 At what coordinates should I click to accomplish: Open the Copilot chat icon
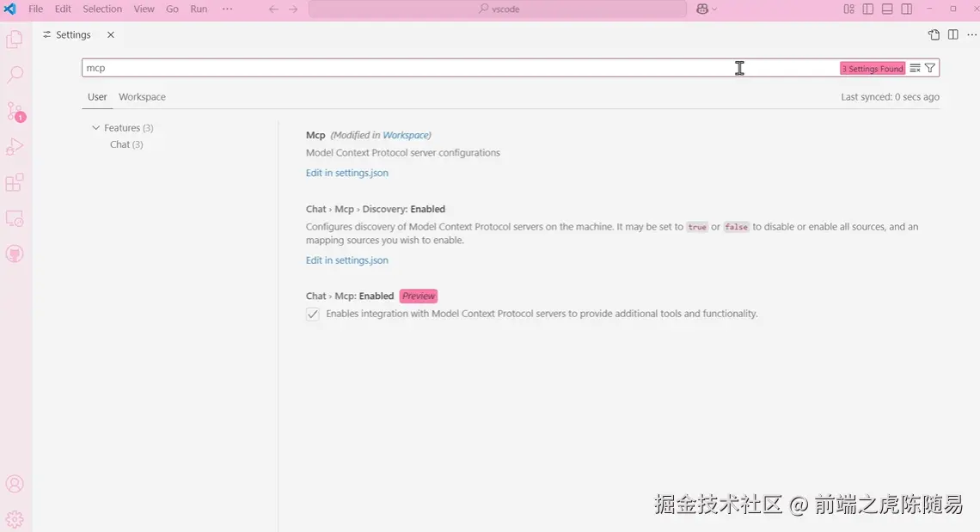[x=701, y=9]
